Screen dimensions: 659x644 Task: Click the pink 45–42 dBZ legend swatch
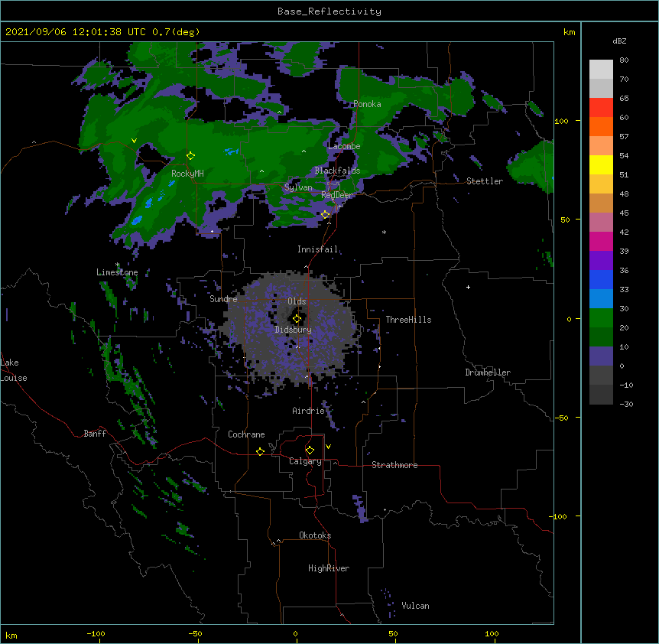(x=601, y=223)
